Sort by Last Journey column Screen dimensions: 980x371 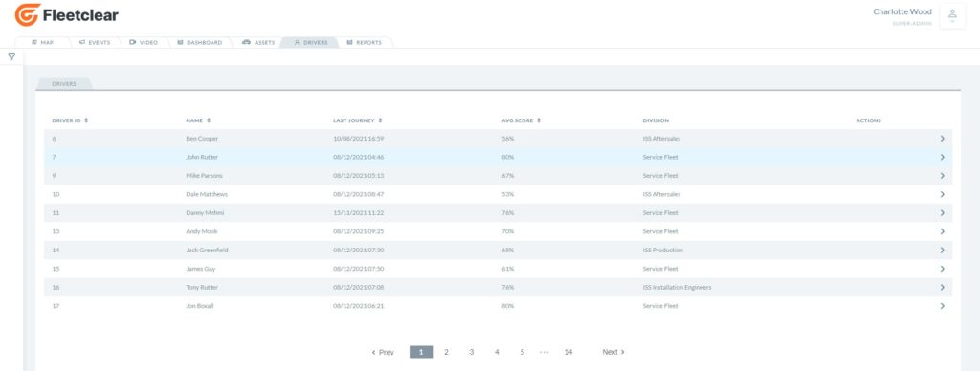(358, 120)
